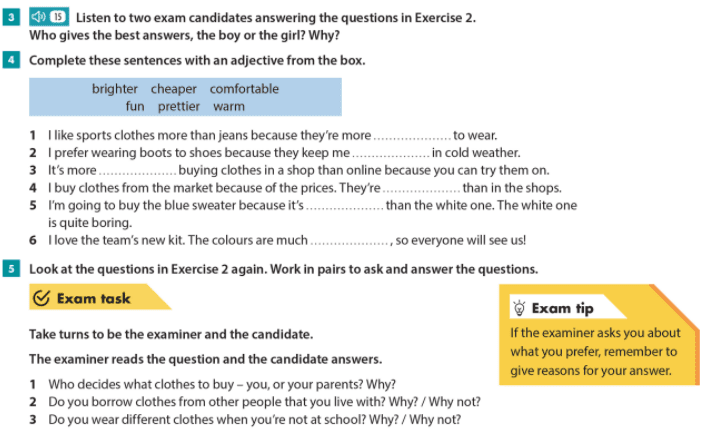This screenshot has height=441, width=711.
Task: Select the word 'cheaper' in the box
Action: 174,89
